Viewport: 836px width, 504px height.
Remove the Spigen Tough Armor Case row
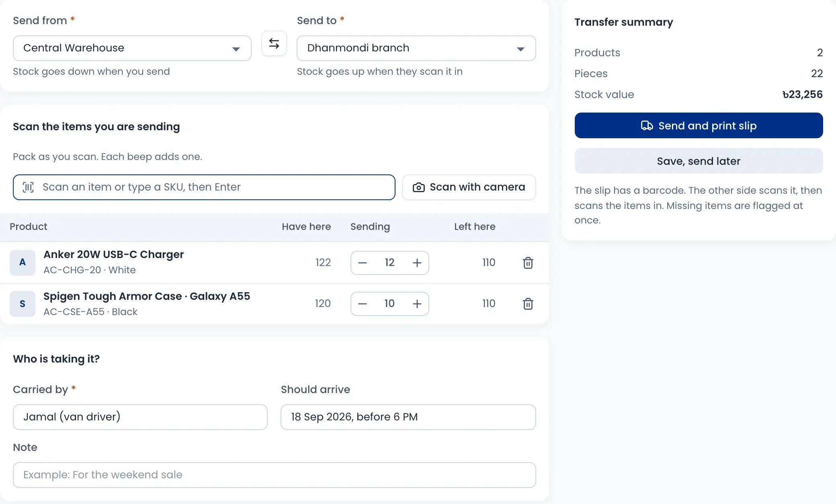click(x=528, y=304)
